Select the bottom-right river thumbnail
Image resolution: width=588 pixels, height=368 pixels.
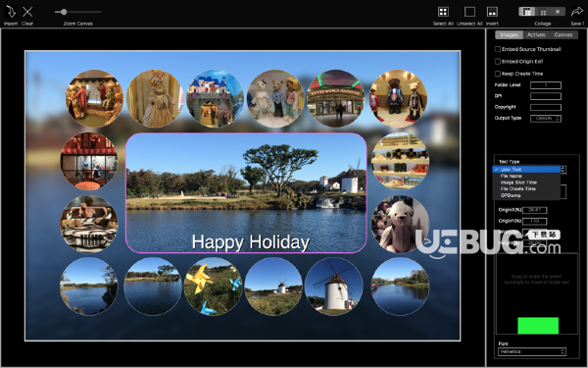pos(400,287)
